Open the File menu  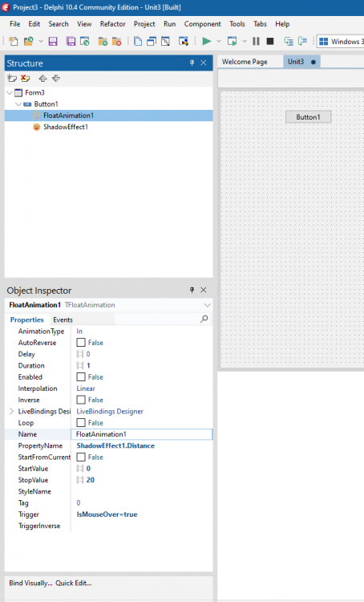(15, 24)
